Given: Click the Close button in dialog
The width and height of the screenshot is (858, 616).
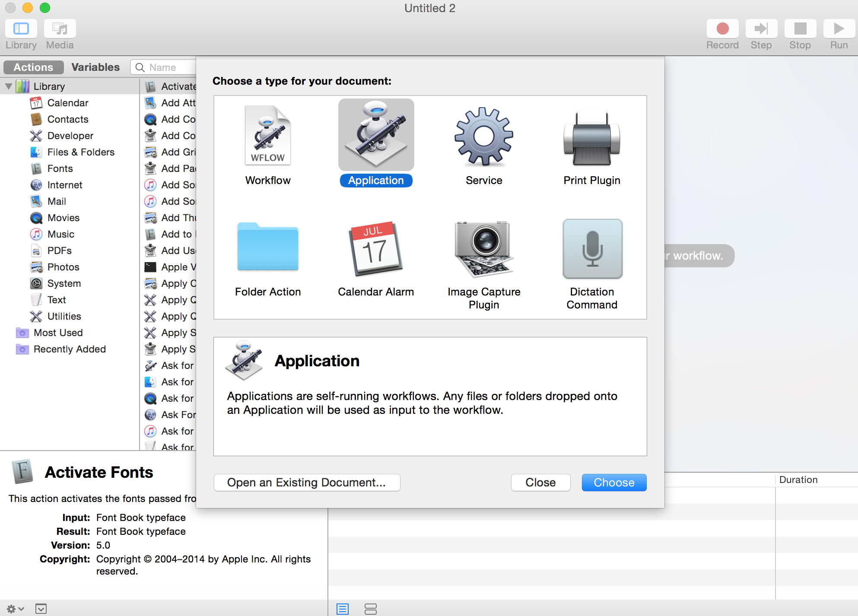Looking at the screenshot, I should pos(540,483).
